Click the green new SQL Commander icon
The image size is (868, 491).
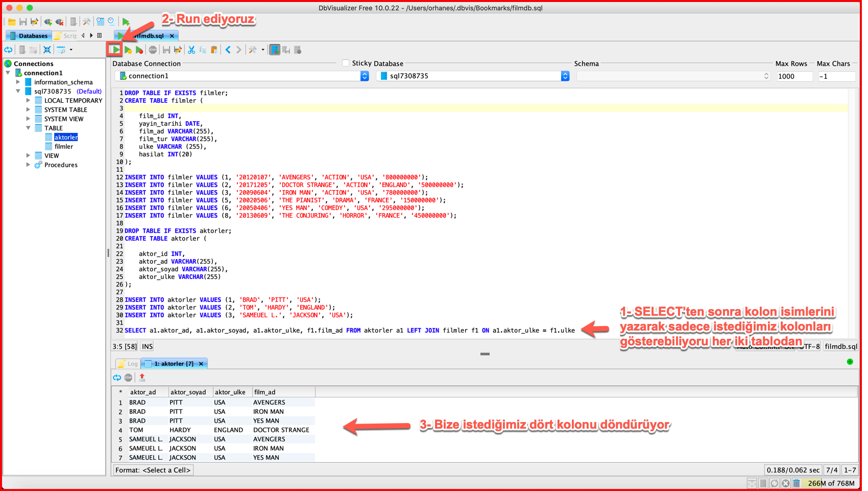pyautogui.click(x=126, y=22)
